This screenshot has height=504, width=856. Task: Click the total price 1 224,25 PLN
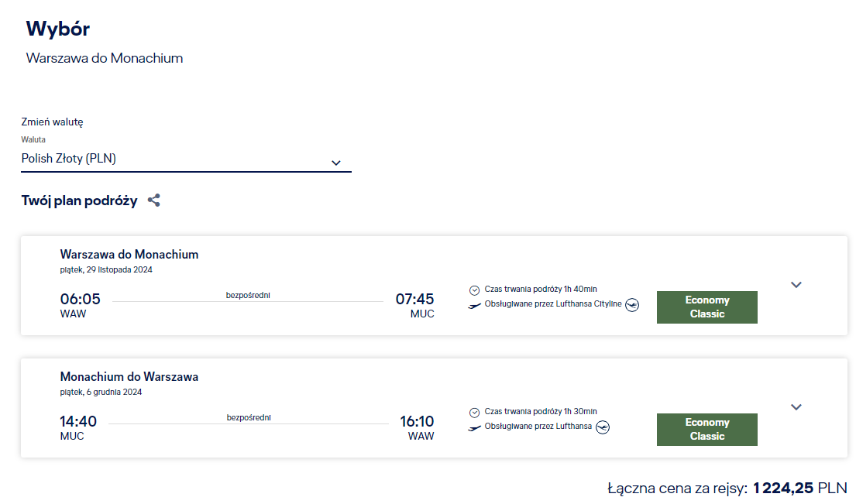(x=799, y=488)
